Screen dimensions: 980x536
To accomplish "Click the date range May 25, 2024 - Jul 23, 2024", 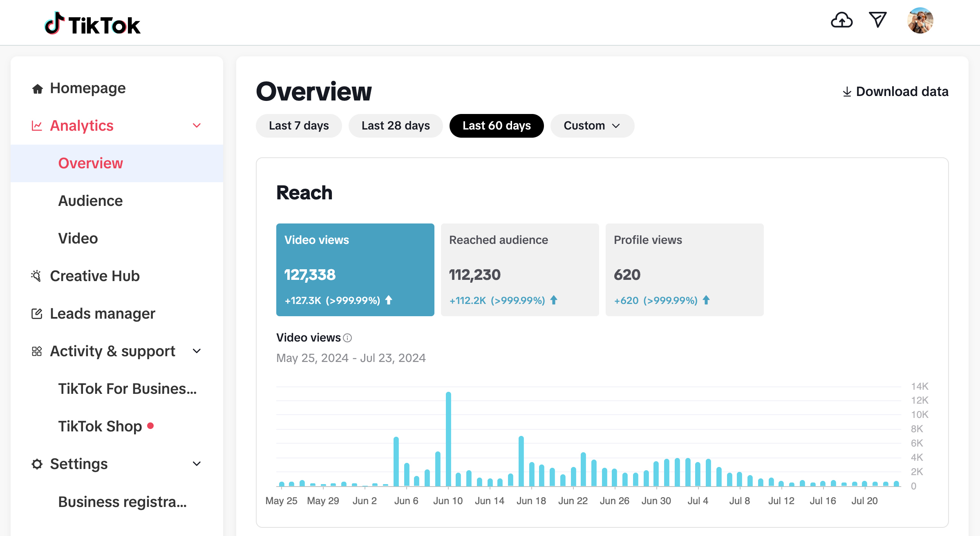I will tap(351, 358).
